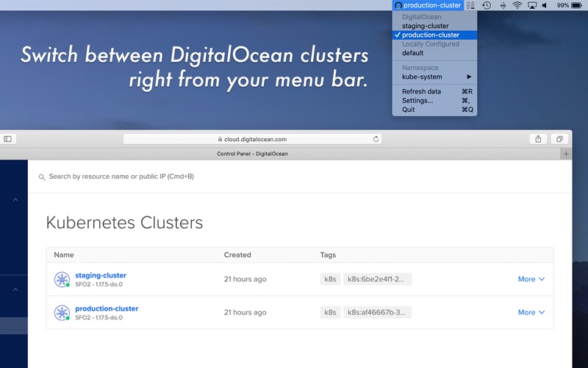Screen dimensions: 588x368
Task: Open Time Machine icon in menu bar
Action: click(487, 5)
